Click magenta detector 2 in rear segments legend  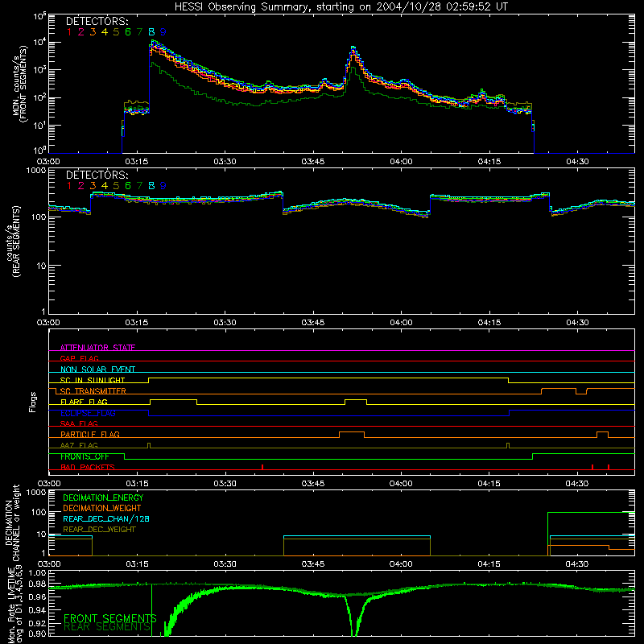(x=81, y=186)
